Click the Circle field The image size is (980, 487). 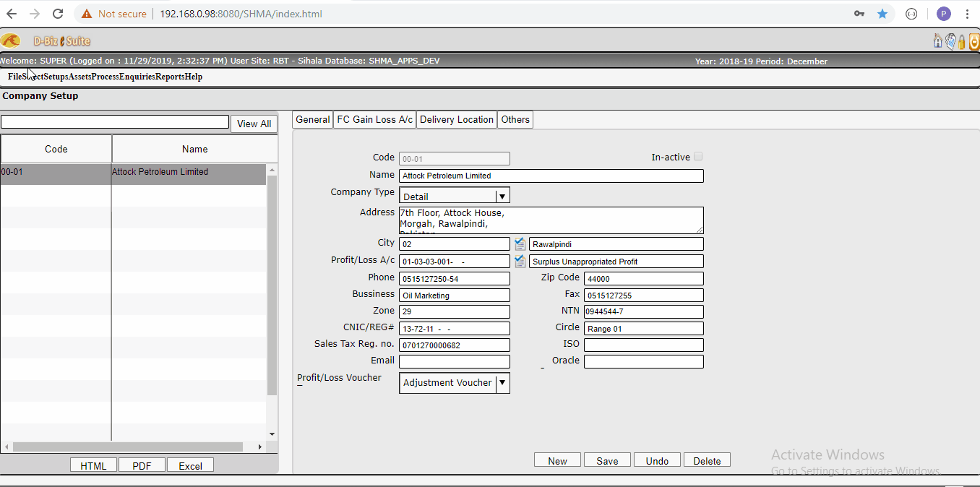[644, 328]
